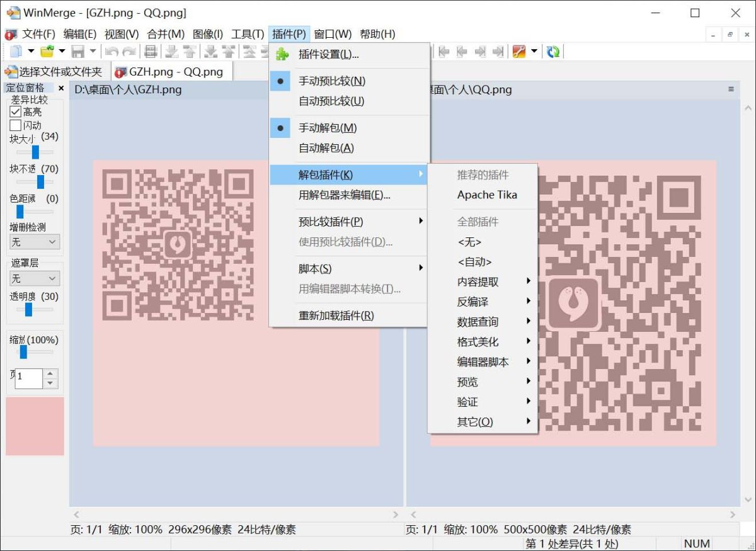
Task: Click the New document toolbar icon
Action: coord(16,52)
